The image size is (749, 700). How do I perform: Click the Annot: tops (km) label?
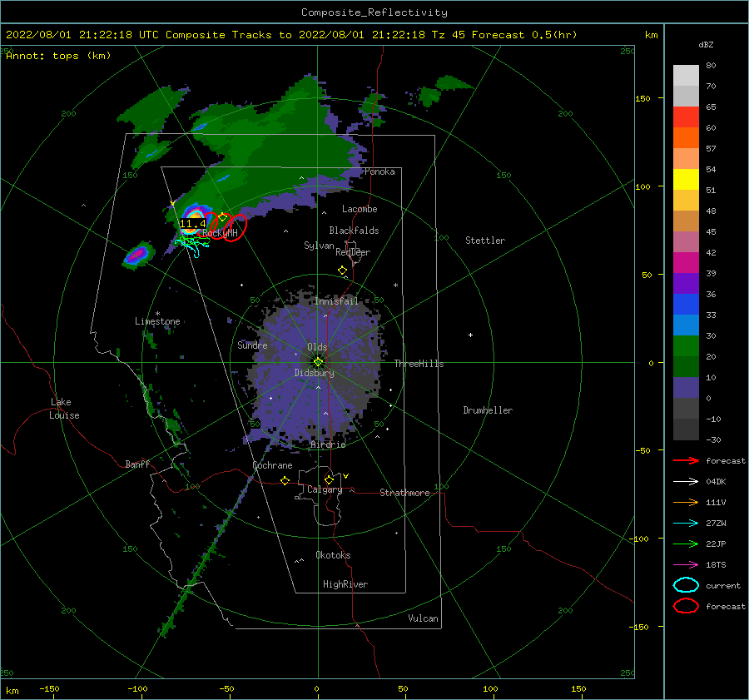pyautogui.click(x=58, y=56)
